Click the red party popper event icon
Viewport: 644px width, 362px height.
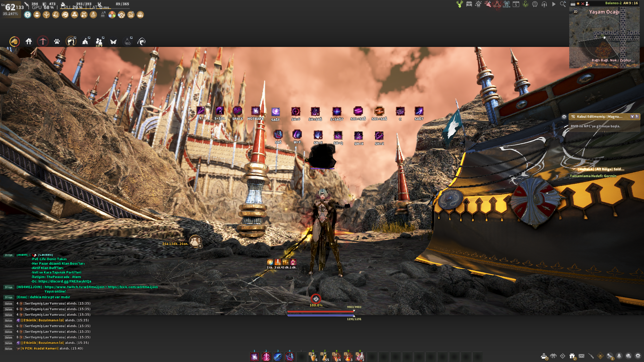[488, 4]
